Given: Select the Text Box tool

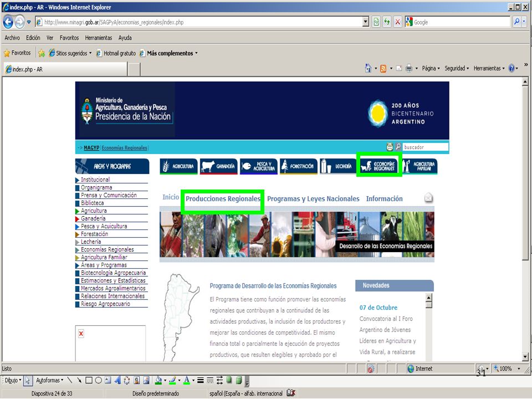Looking at the screenshot, I should 108,380.
